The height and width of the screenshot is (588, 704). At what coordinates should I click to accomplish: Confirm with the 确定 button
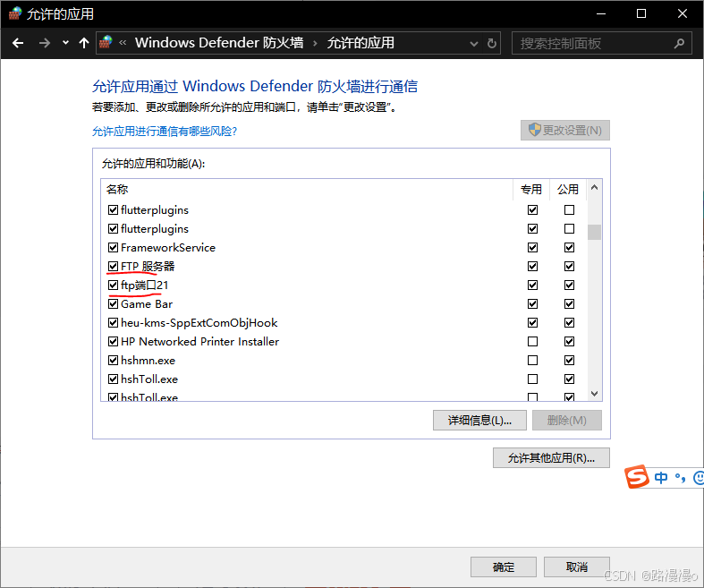coord(504,567)
